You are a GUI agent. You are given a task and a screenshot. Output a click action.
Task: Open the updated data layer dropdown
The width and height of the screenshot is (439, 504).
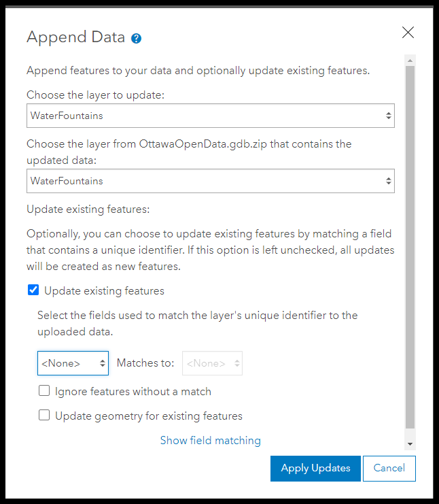click(211, 181)
